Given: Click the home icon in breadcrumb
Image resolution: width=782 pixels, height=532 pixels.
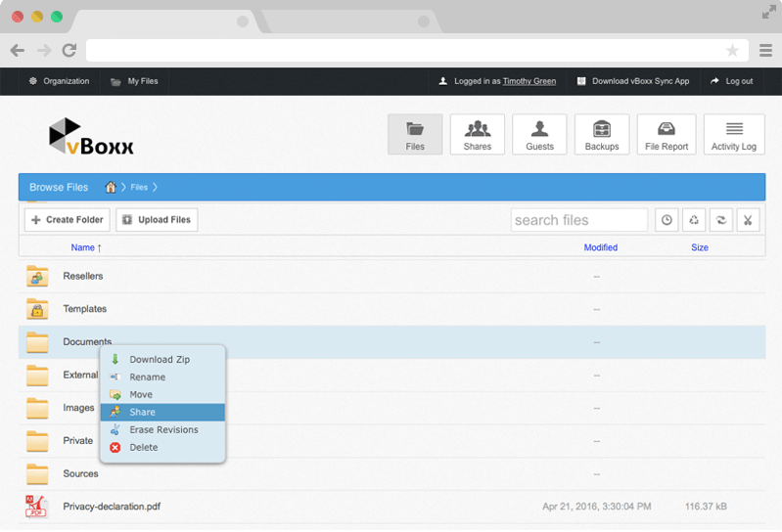Looking at the screenshot, I should [112, 187].
